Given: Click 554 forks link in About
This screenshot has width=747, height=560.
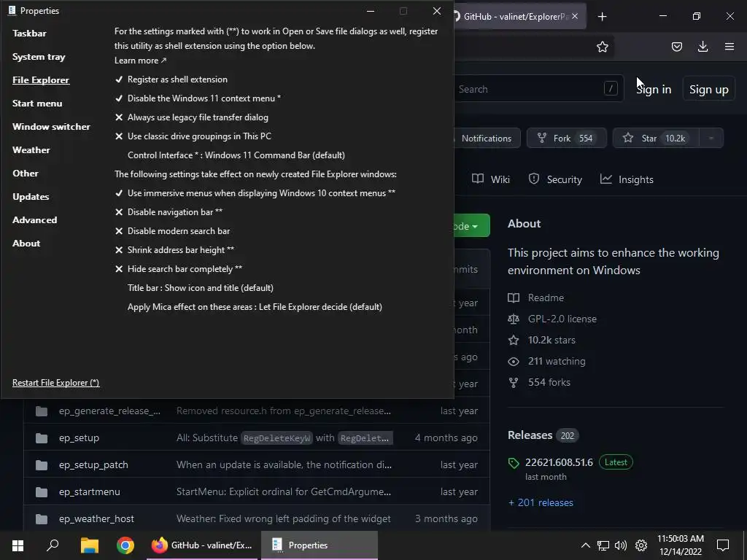Looking at the screenshot, I should [539, 382].
